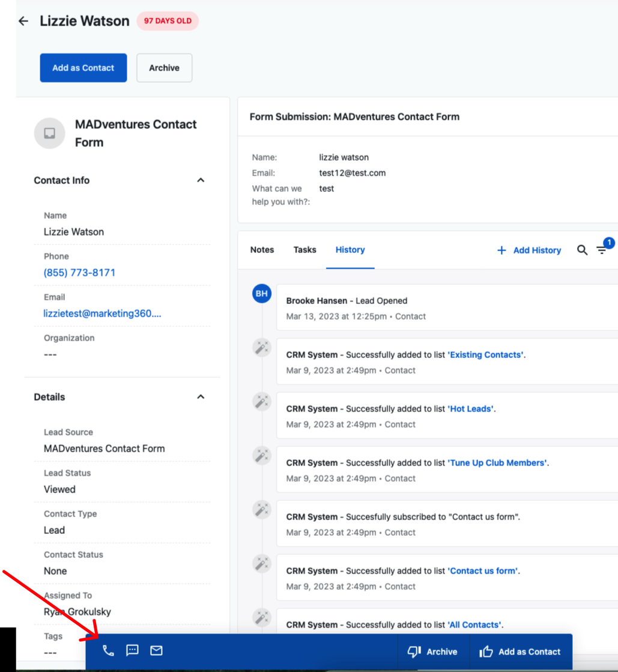Click Add History link
Viewport: 618px width, 672px height.
coord(529,250)
